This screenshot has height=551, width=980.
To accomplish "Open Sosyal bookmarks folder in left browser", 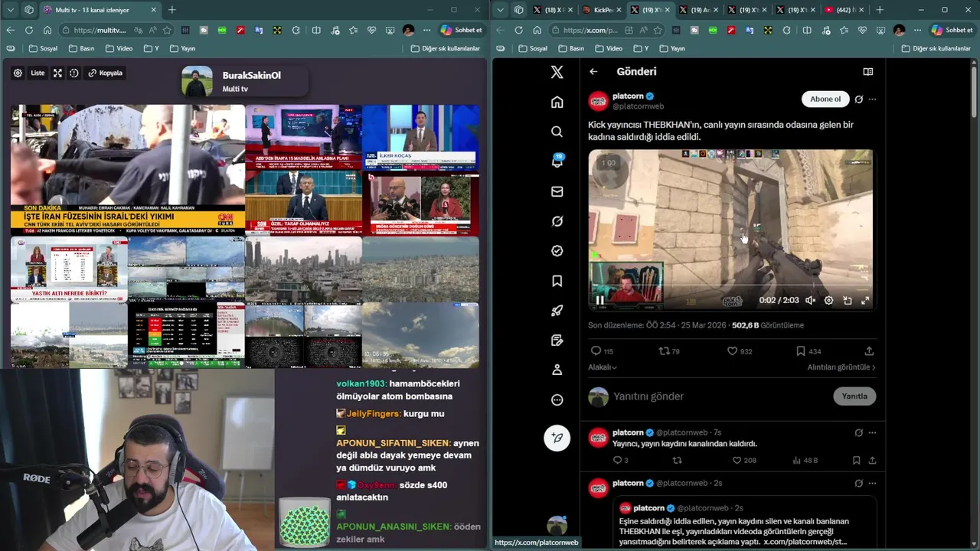I will click(x=44, y=48).
